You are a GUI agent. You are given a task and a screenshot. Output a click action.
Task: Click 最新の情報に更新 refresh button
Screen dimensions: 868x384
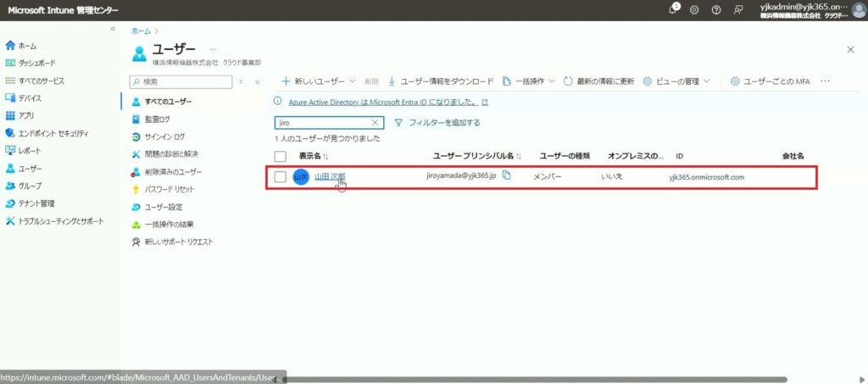598,81
